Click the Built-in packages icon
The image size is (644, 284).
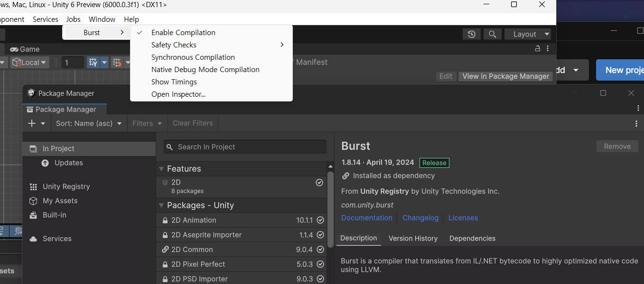click(33, 215)
